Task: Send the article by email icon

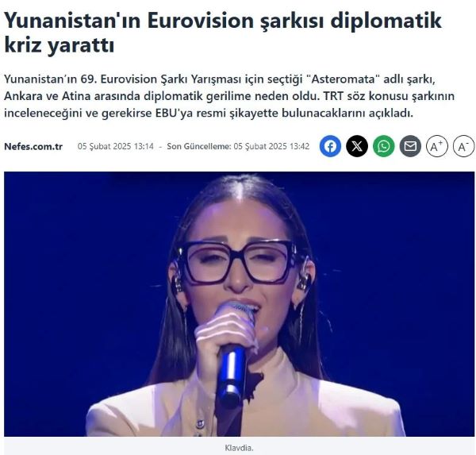Action: (x=410, y=146)
